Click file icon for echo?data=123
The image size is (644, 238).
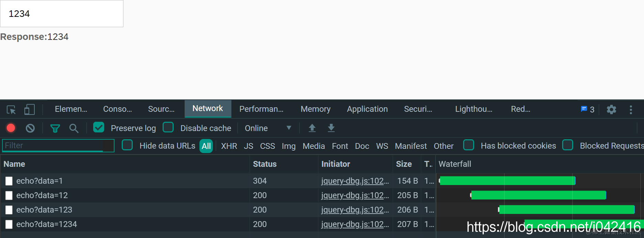pos(9,210)
